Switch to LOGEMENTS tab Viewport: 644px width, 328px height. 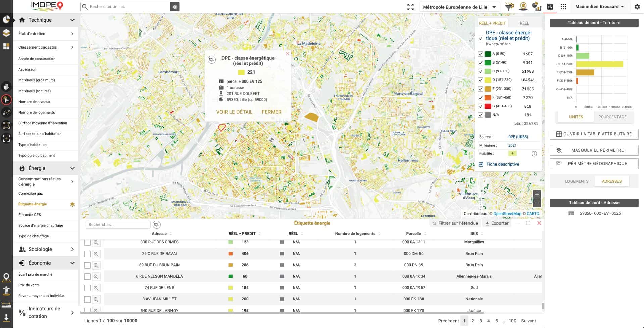[x=577, y=181]
